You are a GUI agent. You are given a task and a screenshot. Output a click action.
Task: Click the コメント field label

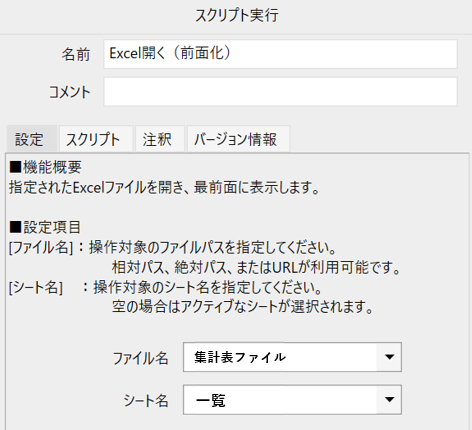coord(70,92)
